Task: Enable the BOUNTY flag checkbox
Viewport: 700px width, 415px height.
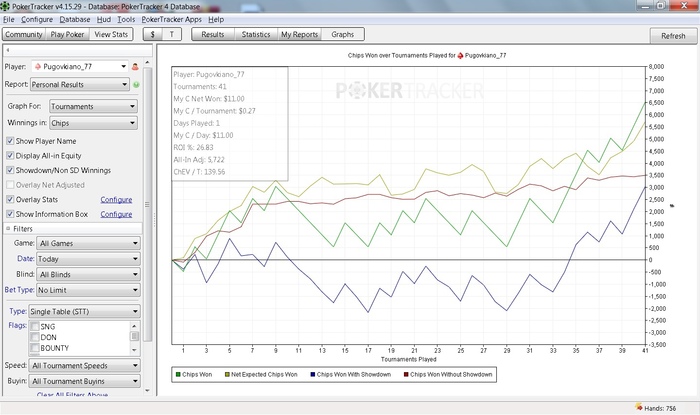Action: pos(35,348)
